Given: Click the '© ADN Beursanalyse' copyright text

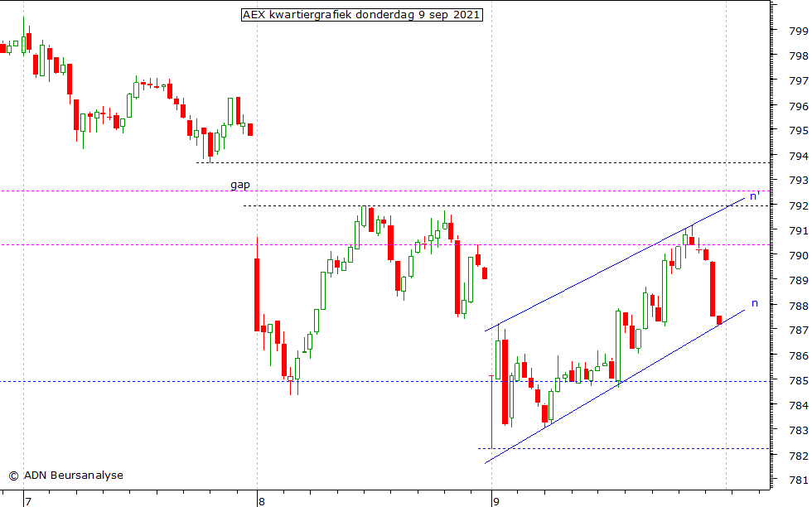Looking at the screenshot, I should (x=65, y=476).
